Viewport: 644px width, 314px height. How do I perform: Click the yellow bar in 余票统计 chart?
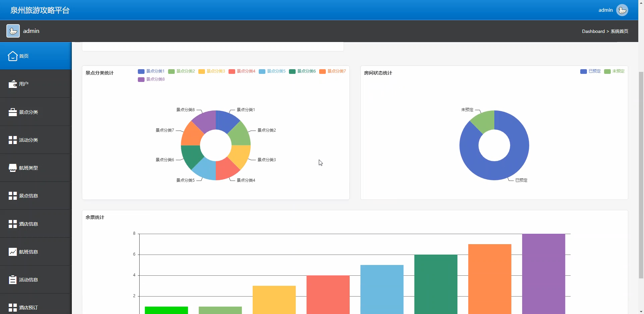tap(274, 300)
